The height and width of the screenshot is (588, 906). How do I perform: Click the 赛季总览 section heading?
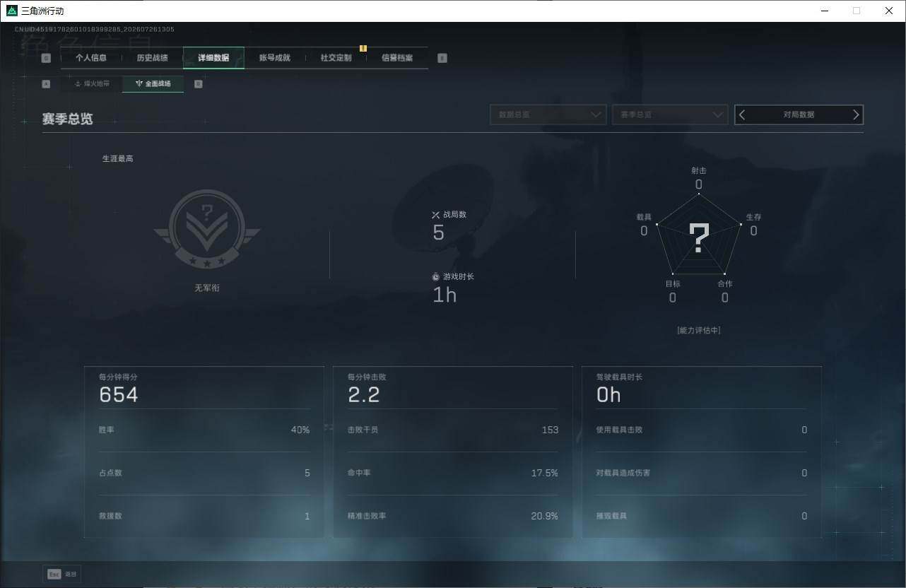(x=67, y=119)
